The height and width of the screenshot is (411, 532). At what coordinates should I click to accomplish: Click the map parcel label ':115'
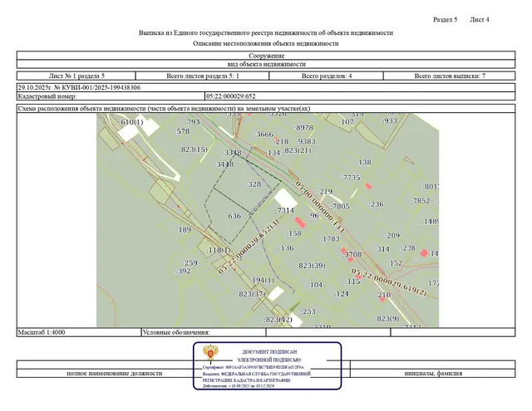pos(352,281)
